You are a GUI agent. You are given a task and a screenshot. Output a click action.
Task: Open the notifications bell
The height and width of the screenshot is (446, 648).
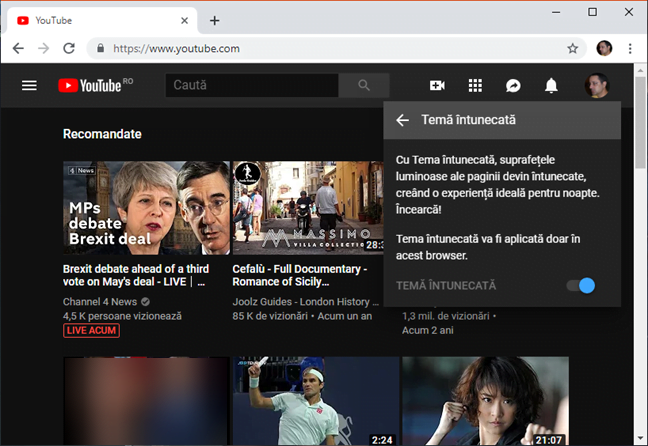(551, 86)
